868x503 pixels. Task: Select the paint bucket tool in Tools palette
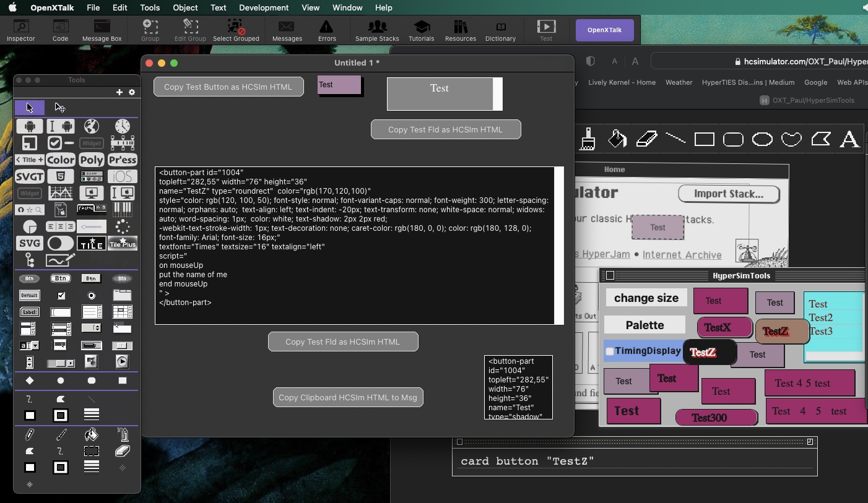pyautogui.click(x=92, y=435)
